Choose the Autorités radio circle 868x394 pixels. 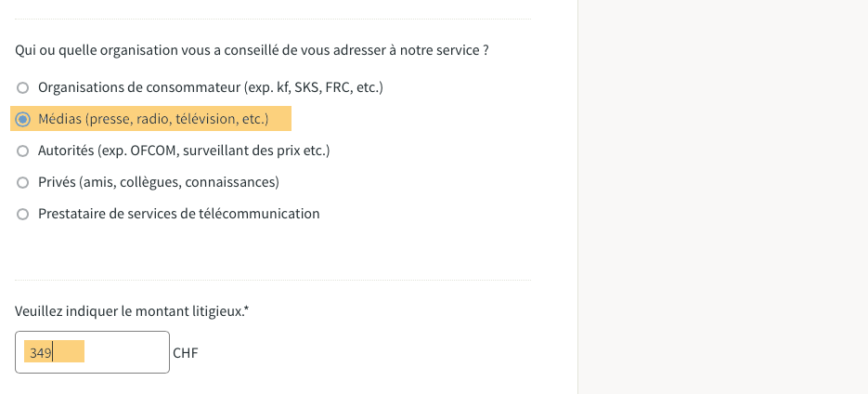click(x=22, y=151)
